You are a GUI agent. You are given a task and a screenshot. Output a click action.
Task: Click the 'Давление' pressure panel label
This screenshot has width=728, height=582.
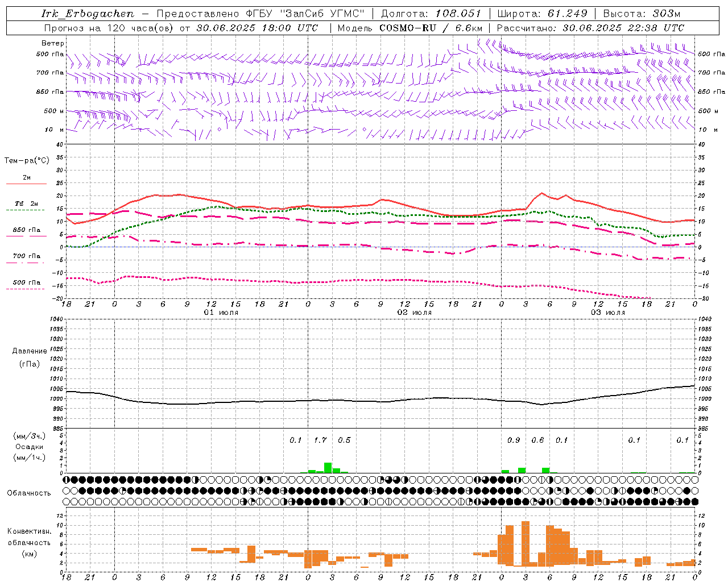[x=30, y=351]
